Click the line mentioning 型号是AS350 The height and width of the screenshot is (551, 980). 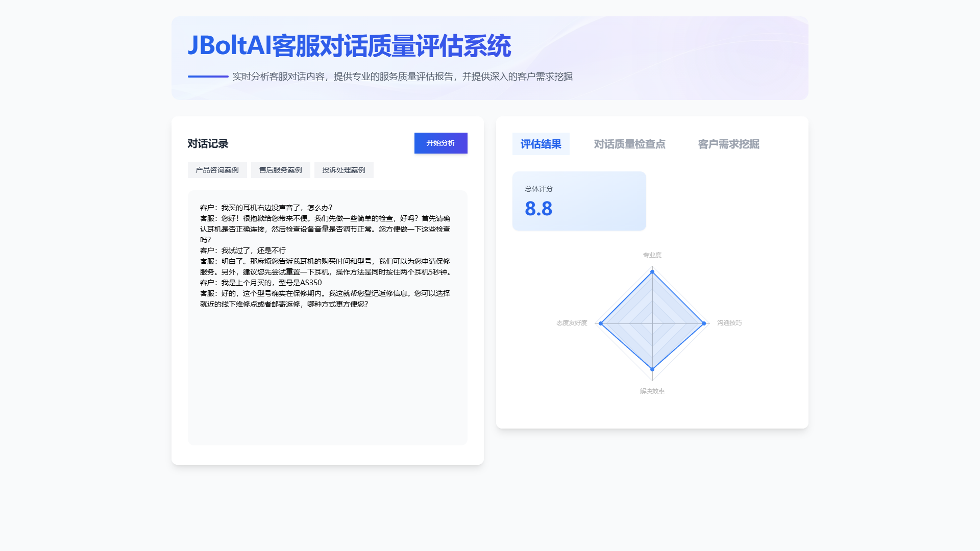click(261, 283)
